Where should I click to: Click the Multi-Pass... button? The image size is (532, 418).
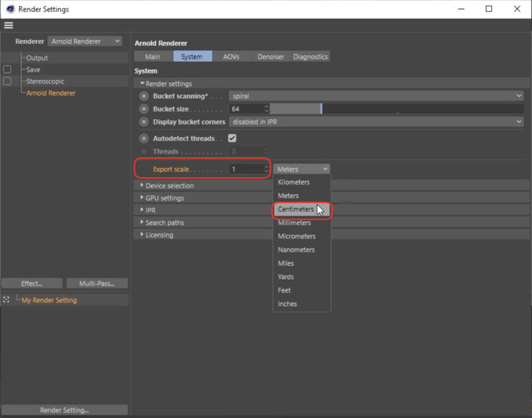point(97,283)
